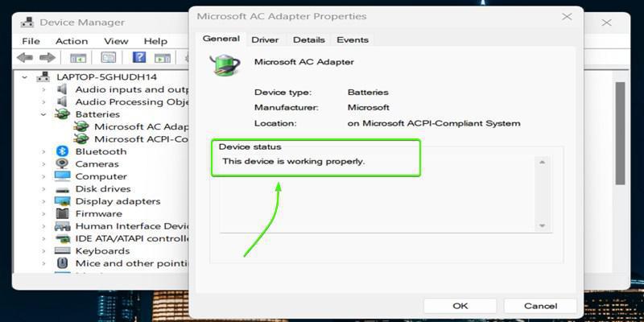
Task: Click Device Manager's vertical scrollbar thumb
Action: (620, 134)
